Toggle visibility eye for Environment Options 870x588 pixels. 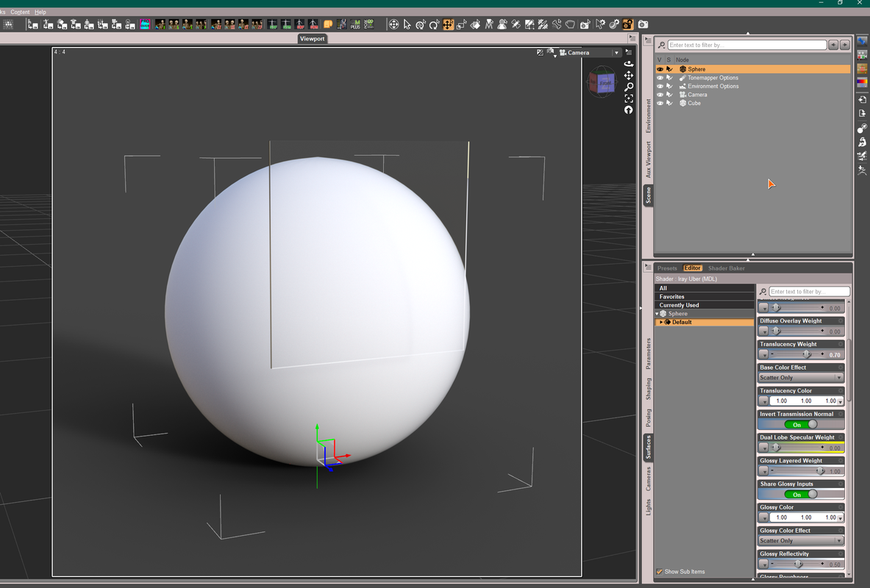click(660, 86)
